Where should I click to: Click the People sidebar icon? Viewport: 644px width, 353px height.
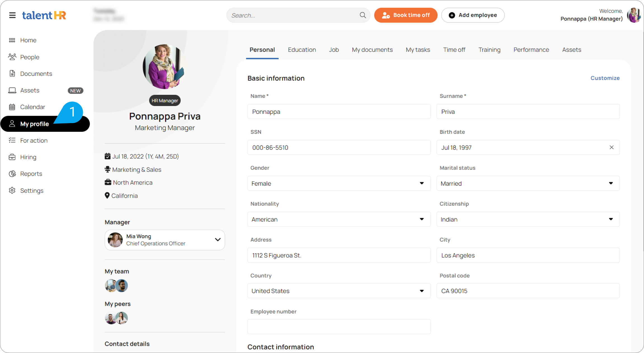pos(12,57)
